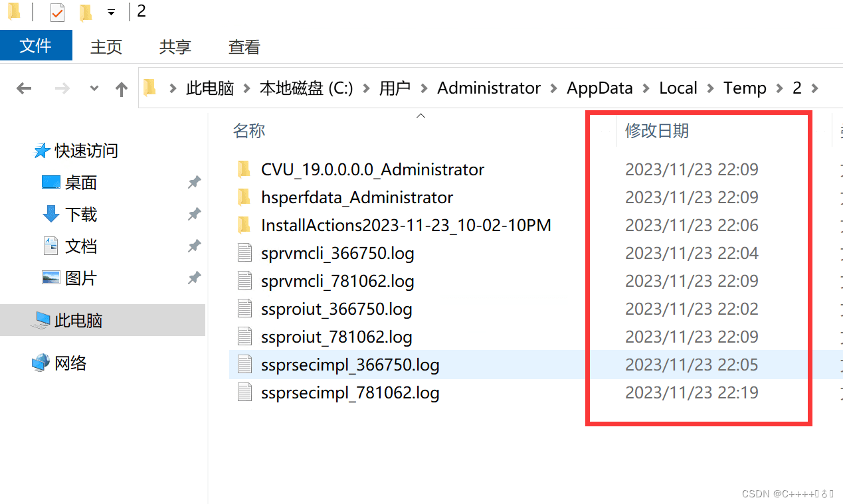
Task: Open 桌面 in the sidebar
Action: [x=81, y=183]
